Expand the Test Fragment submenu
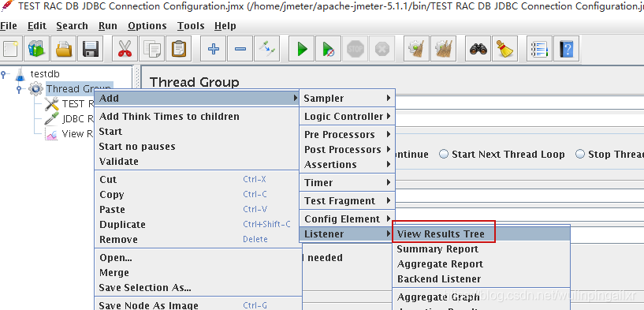The width and height of the screenshot is (644, 310). [347, 200]
